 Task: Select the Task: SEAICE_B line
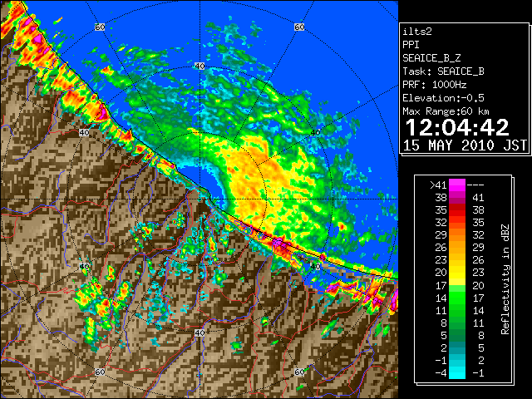(x=443, y=71)
